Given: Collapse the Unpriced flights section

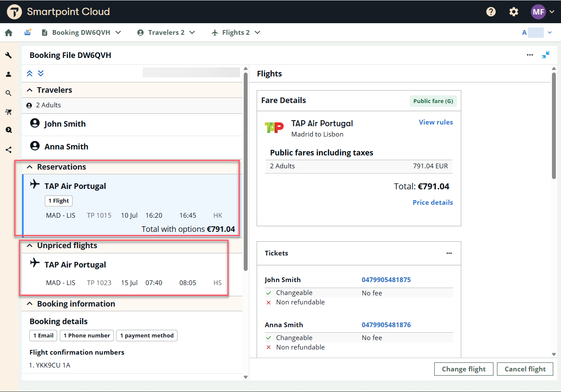Looking at the screenshot, I should coord(30,246).
